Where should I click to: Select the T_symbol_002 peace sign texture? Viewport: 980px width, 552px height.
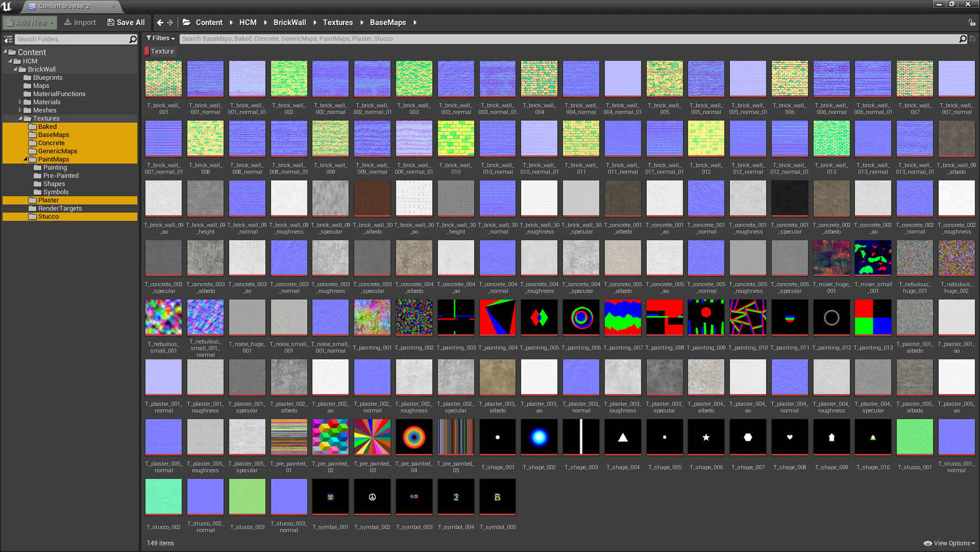coord(372,497)
